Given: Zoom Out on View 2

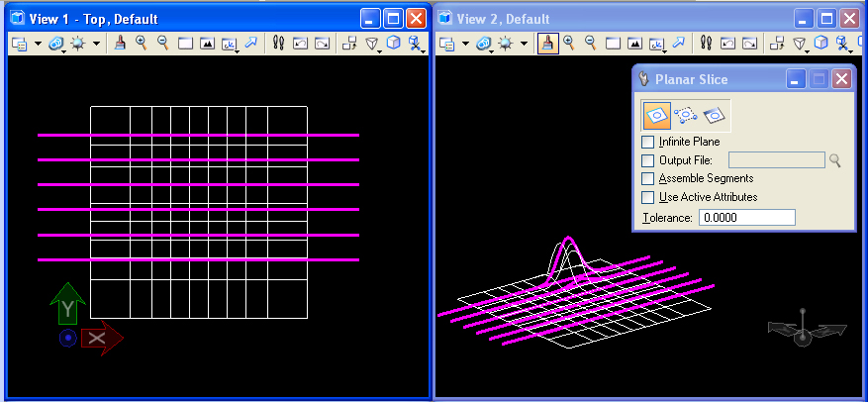Looking at the screenshot, I should coord(590,44).
